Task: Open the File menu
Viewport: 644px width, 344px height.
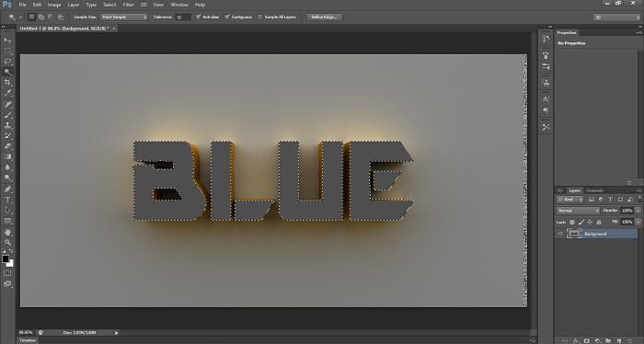Action: (x=23, y=5)
